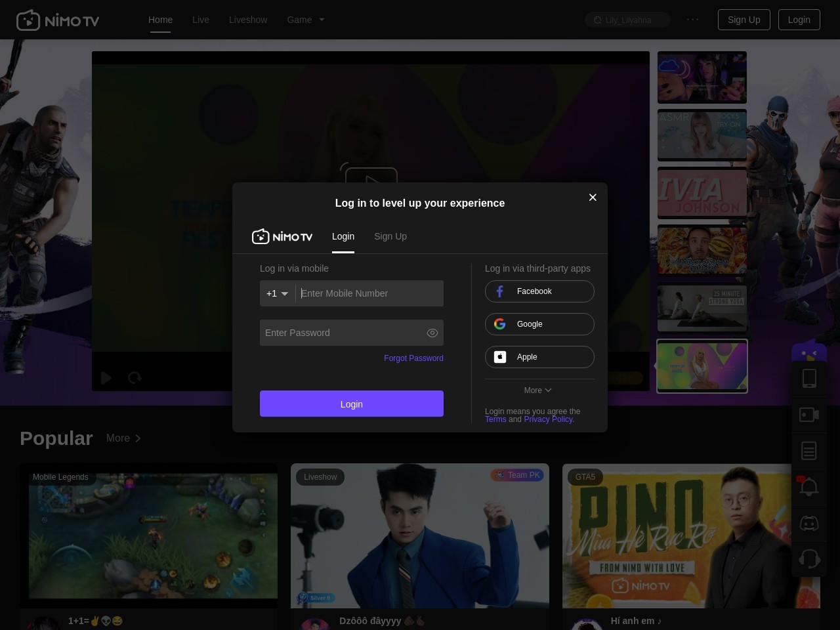Click the purple Login submit button

[x=352, y=404]
